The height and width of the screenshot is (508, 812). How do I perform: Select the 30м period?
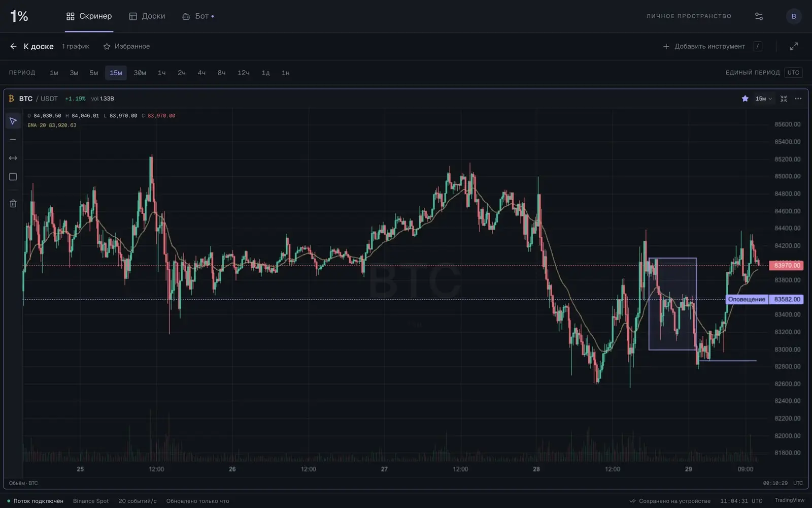click(x=140, y=73)
